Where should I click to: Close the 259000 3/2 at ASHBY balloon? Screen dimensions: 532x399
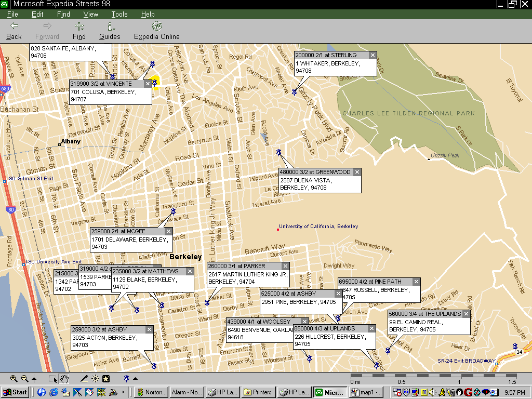(149, 329)
